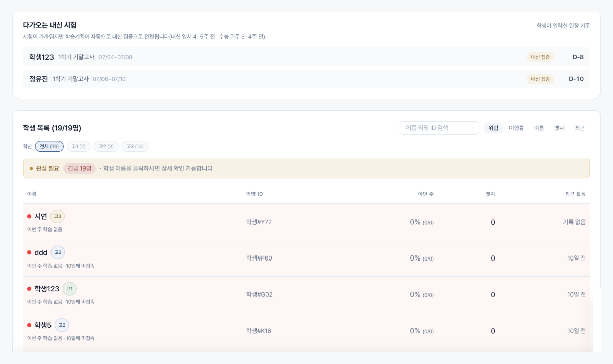
Task: Sort student list by 최근
Action: 580,128
